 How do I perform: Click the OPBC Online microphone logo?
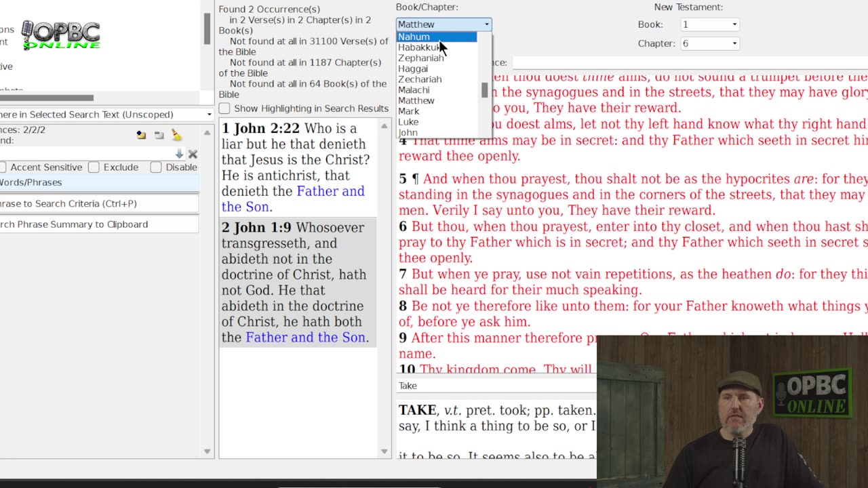tap(61, 35)
